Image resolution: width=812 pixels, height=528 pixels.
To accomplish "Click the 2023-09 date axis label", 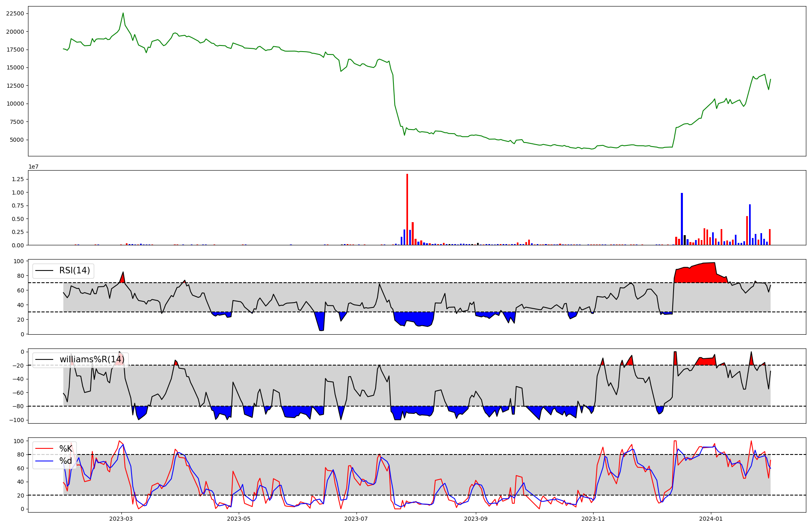I will click(x=475, y=519).
